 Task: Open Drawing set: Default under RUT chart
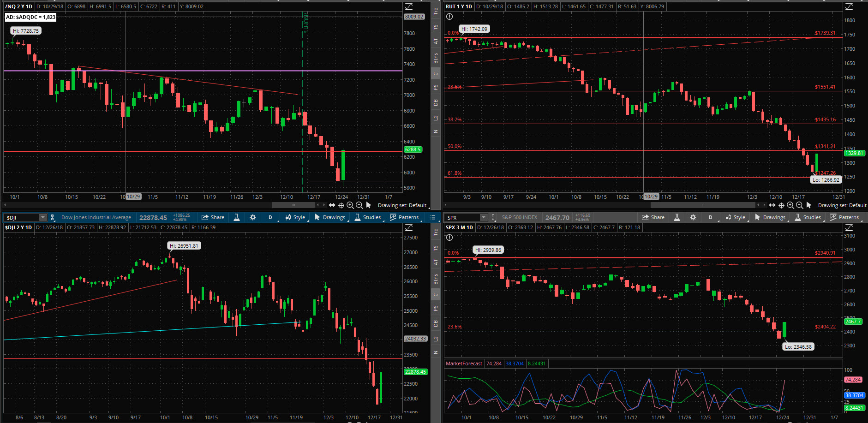[842, 205]
